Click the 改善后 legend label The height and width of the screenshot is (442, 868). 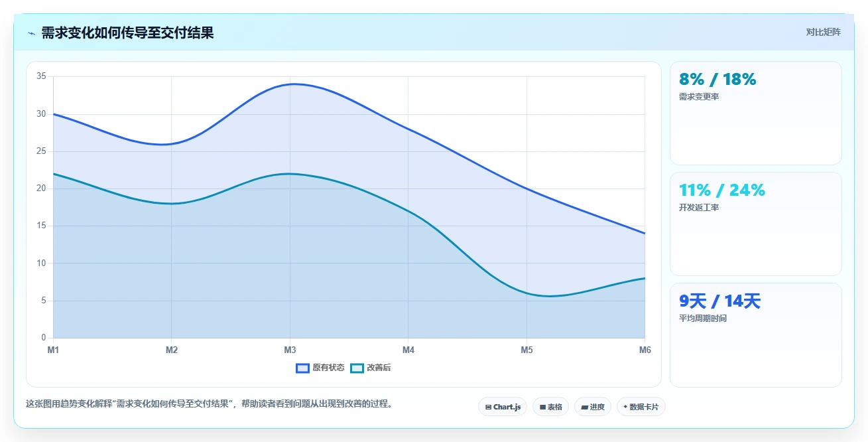click(x=379, y=368)
